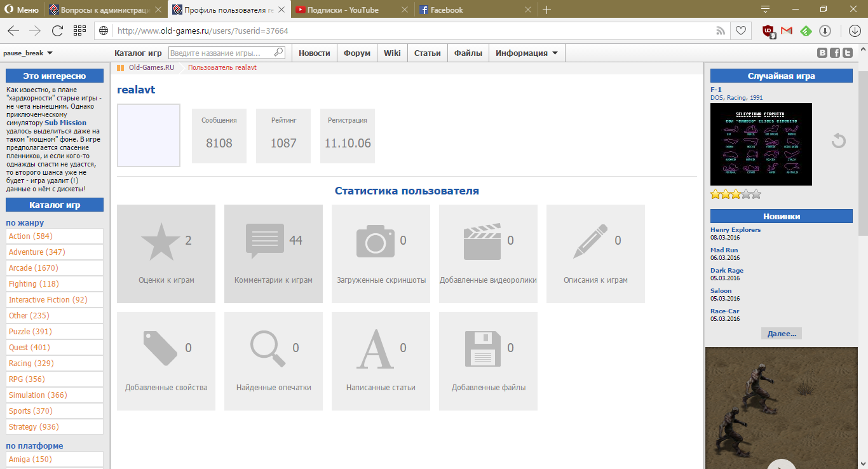Click the search magnifier in game search
868x469 pixels.
pyautogui.click(x=278, y=53)
